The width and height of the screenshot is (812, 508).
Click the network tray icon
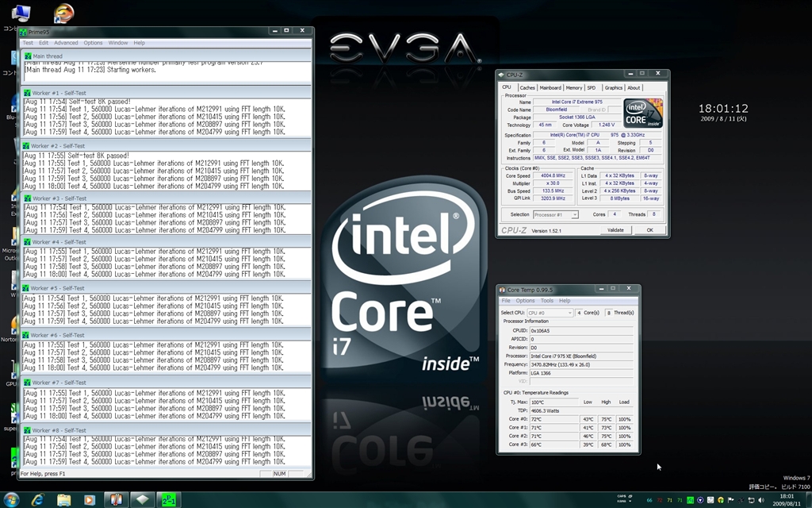tap(751, 500)
